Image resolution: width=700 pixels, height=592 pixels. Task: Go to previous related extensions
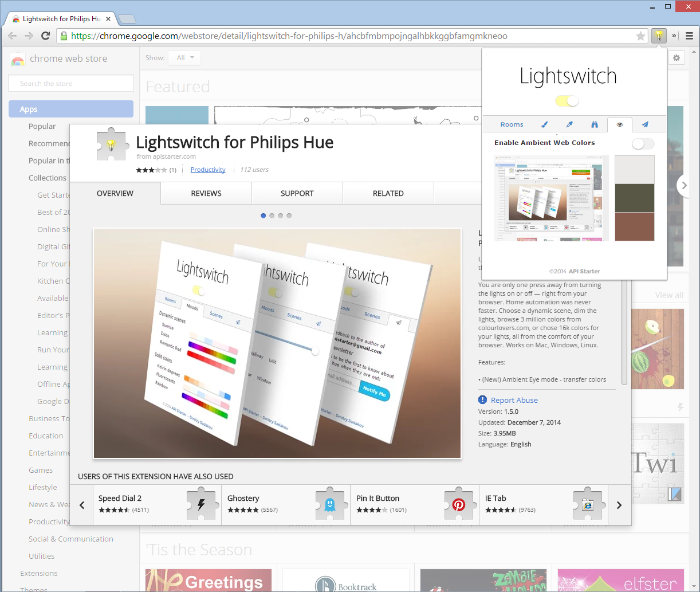click(x=82, y=505)
